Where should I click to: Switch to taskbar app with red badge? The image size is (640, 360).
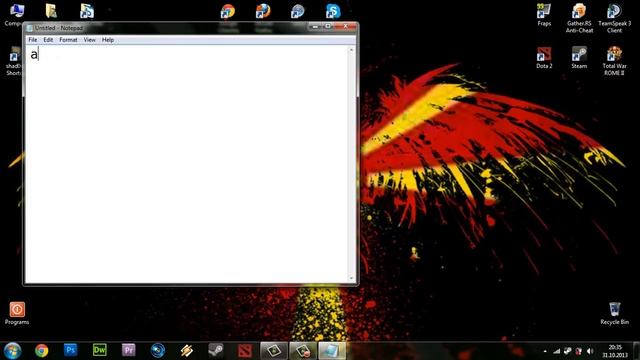click(303, 351)
